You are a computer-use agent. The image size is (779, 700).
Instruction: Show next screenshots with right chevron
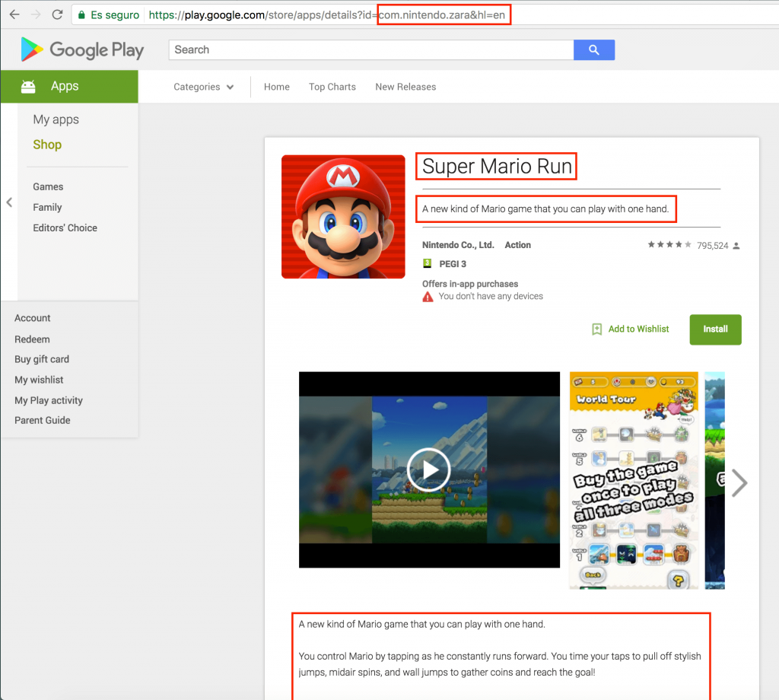(x=739, y=482)
